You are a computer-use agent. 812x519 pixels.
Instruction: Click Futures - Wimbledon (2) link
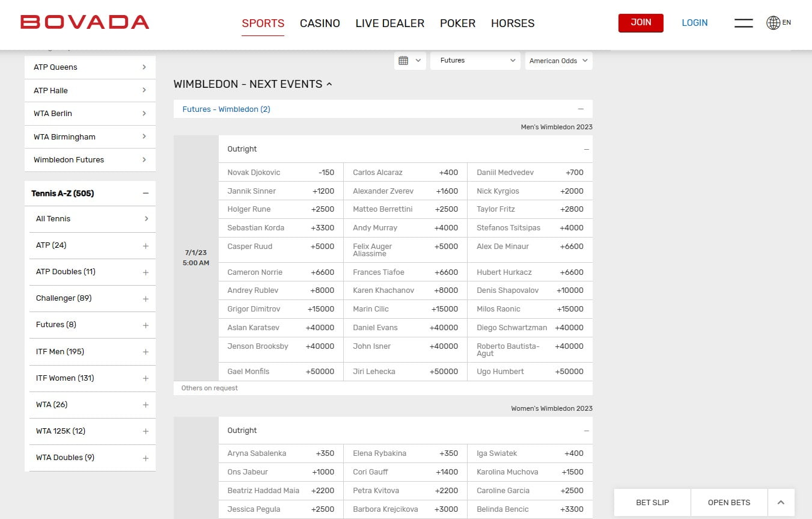(226, 109)
